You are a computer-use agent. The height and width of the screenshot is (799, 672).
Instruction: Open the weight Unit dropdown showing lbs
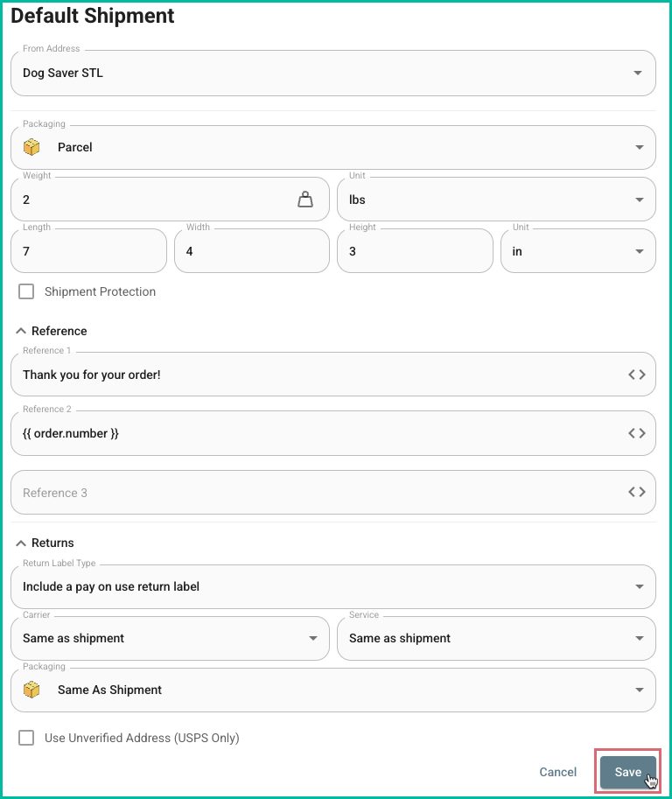639,199
